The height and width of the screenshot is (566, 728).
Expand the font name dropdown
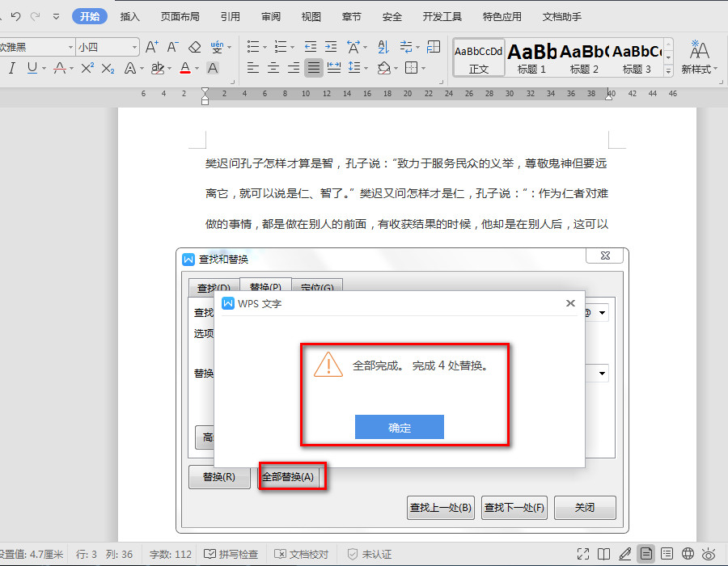click(x=70, y=48)
